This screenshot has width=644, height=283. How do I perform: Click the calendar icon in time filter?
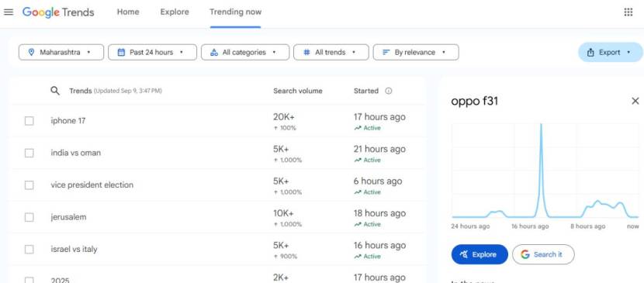tap(121, 52)
